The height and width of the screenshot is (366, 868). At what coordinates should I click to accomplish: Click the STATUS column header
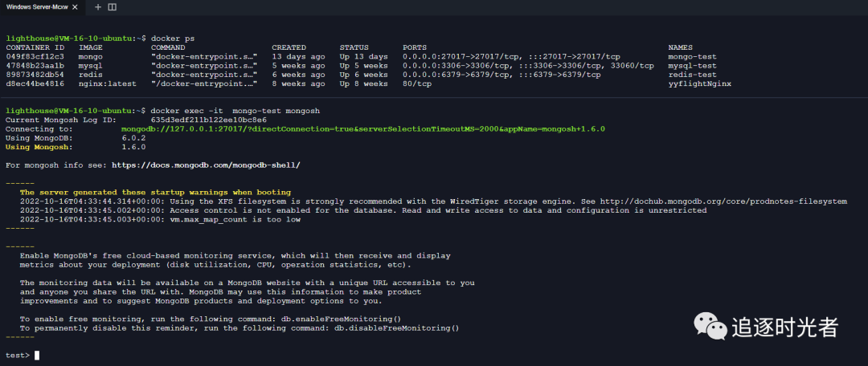click(354, 47)
